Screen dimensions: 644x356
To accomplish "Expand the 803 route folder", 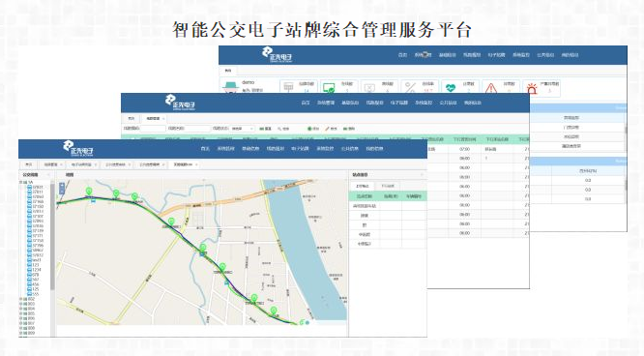I will [x=21, y=304].
